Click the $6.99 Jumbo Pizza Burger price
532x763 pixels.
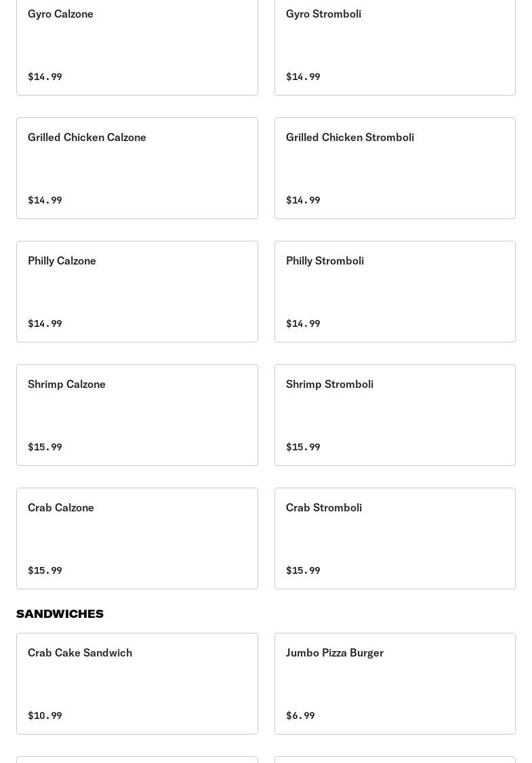point(300,716)
